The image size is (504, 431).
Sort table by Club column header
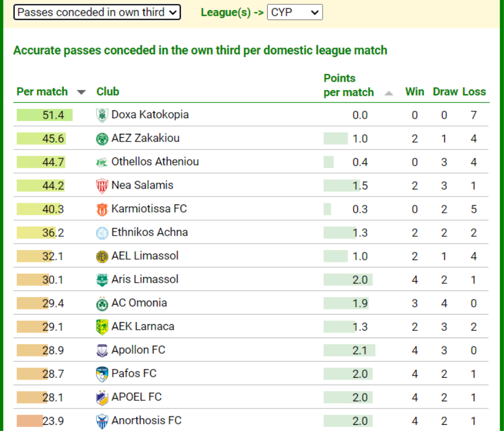(x=108, y=92)
